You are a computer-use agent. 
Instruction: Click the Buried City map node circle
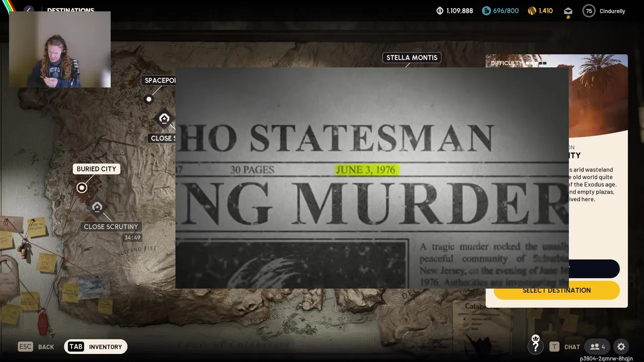click(82, 188)
